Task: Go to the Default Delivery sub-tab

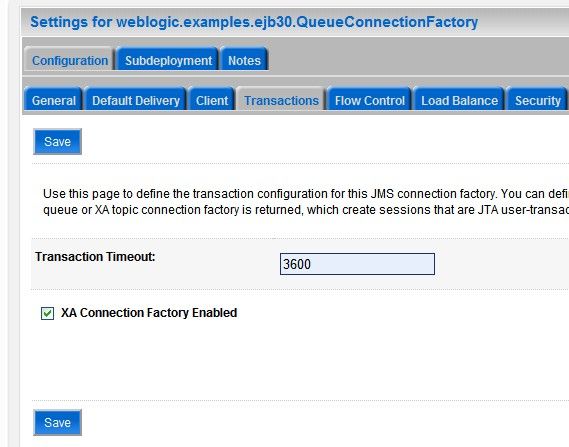Action: [135, 100]
